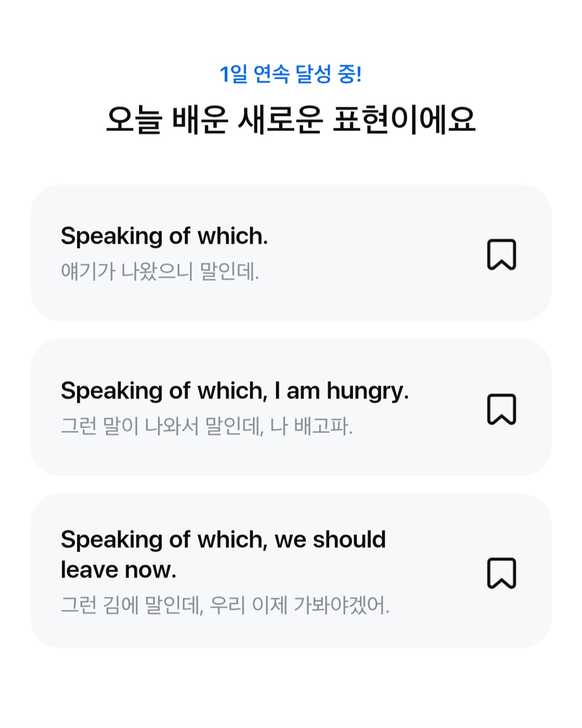Tap the heading "오늘 배운 새로운 표현이에요"
Image resolution: width=582 pixels, height=728 pixels.
[x=291, y=120]
